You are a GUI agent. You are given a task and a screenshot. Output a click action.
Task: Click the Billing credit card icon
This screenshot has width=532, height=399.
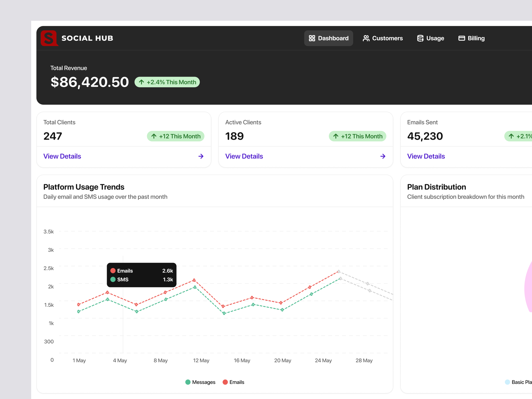click(462, 38)
